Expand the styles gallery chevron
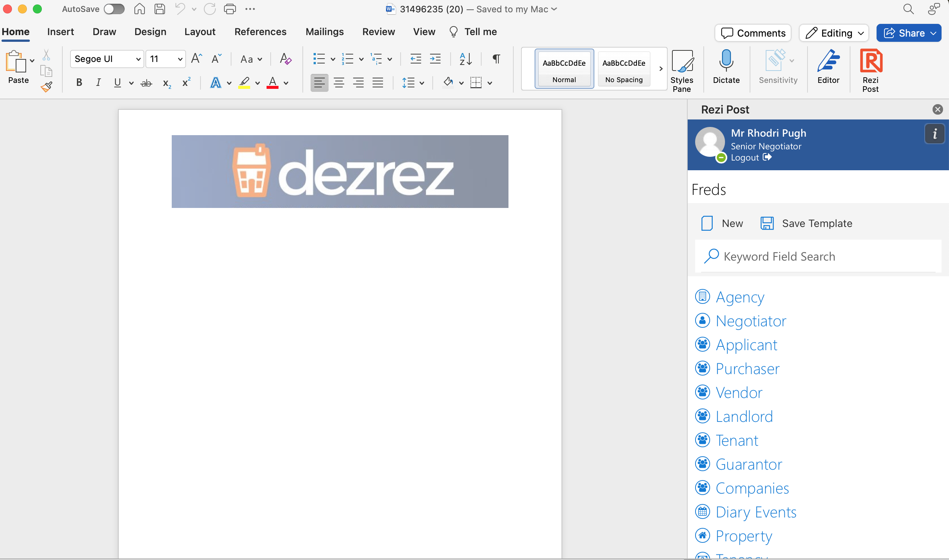Screen dimensions: 949x560 coord(661,69)
